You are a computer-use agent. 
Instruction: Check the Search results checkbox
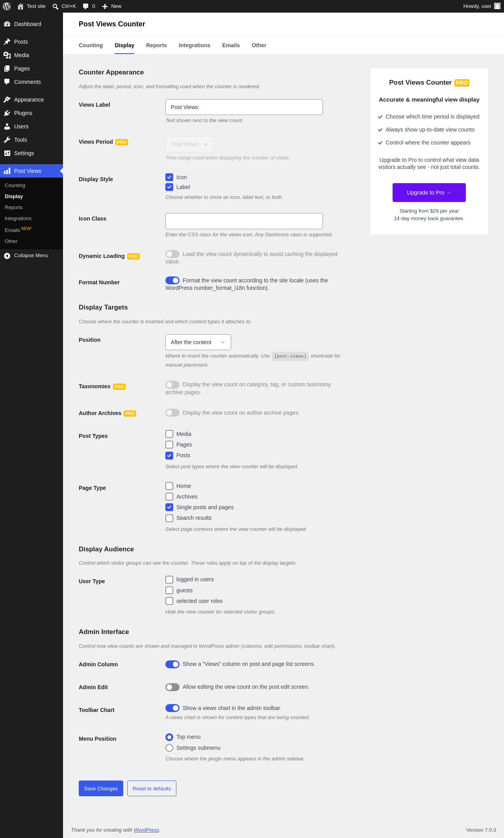(x=169, y=518)
